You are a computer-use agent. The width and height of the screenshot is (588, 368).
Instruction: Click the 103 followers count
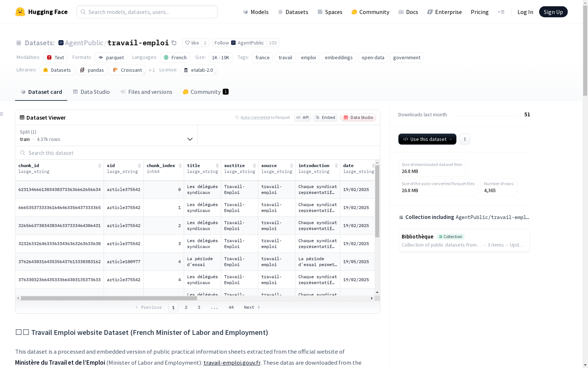click(273, 43)
